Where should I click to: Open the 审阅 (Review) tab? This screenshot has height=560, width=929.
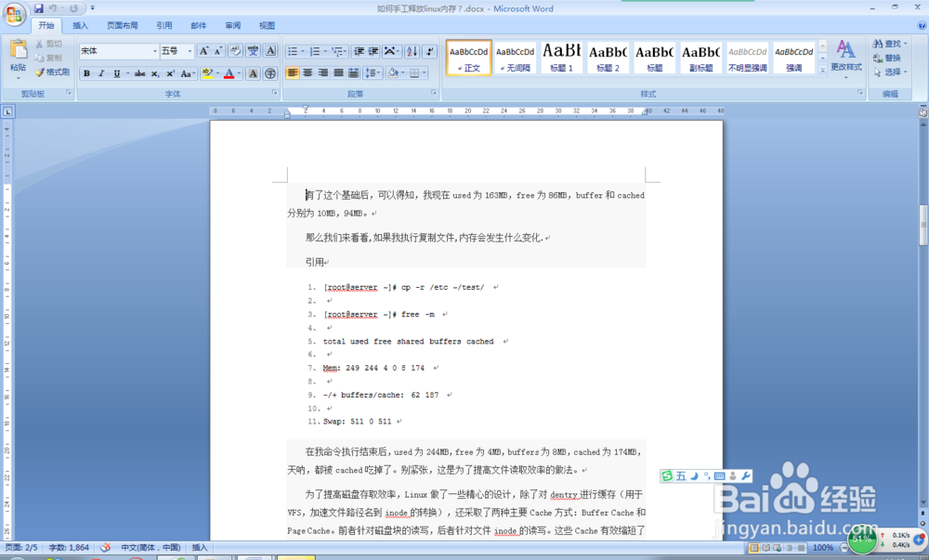click(233, 25)
